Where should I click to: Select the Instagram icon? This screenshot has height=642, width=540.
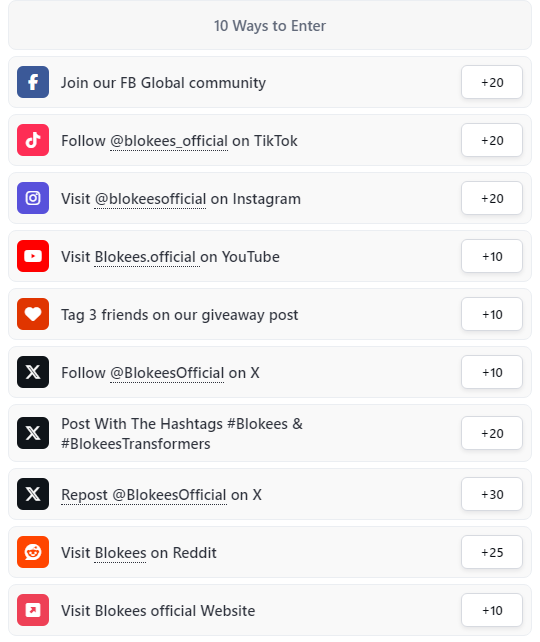[x=33, y=198]
